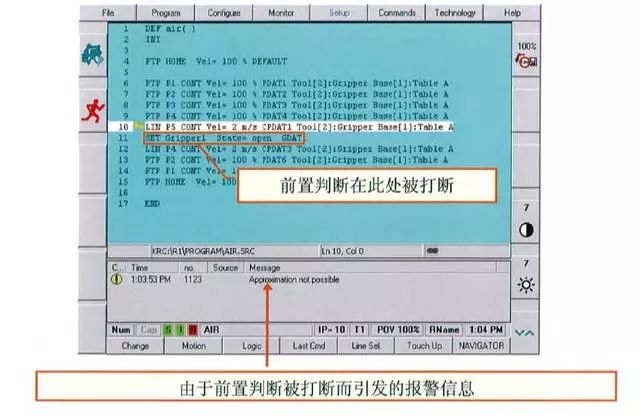Viewport: 640px width, 416px height.
Task: Open the Help menu
Action: 512,13
